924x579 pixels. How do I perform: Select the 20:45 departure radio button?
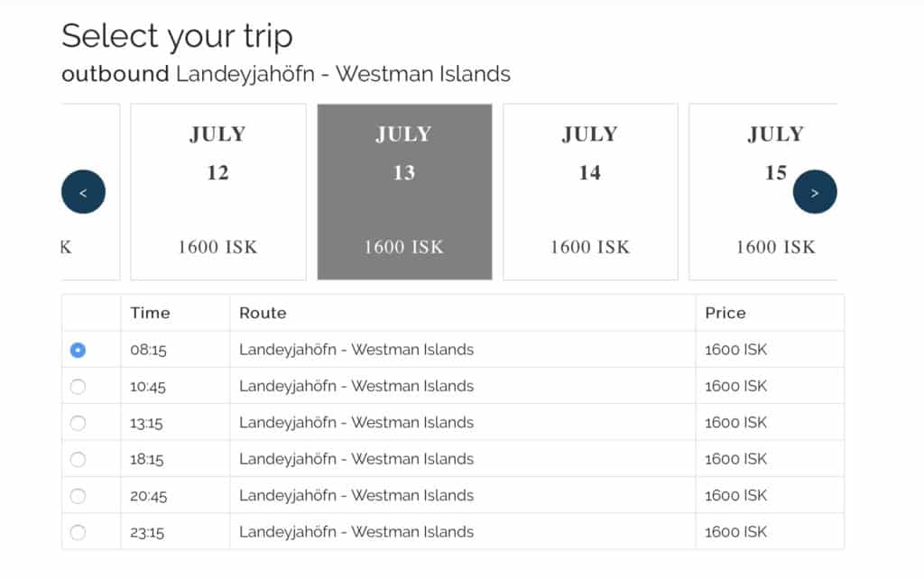[x=78, y=496]
